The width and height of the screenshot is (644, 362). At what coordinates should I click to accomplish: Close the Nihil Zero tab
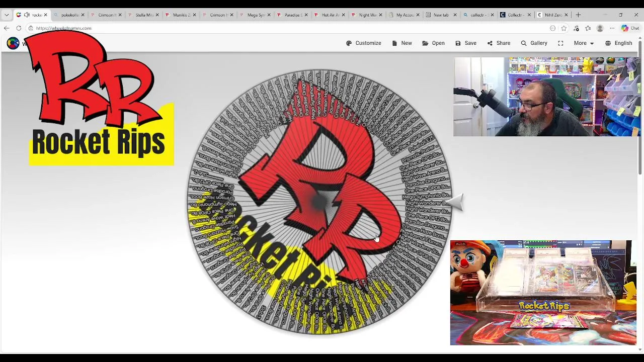point(566,15)
